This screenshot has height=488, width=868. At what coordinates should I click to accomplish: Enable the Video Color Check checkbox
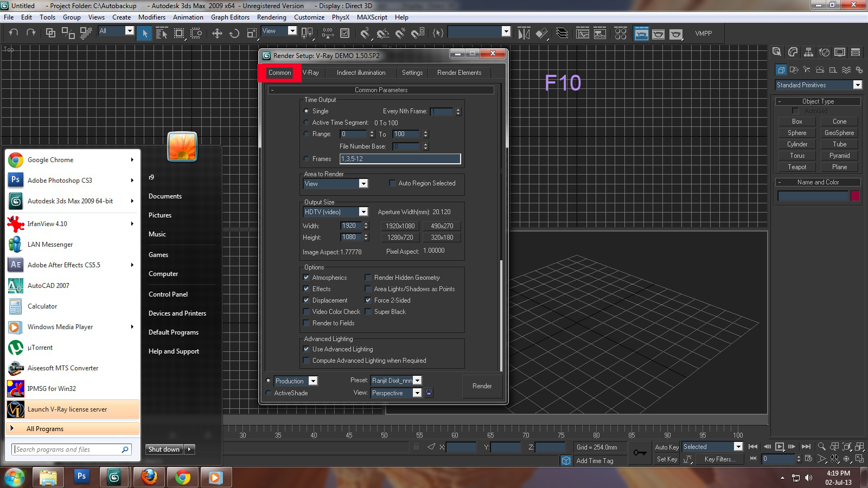click(307, 312)
